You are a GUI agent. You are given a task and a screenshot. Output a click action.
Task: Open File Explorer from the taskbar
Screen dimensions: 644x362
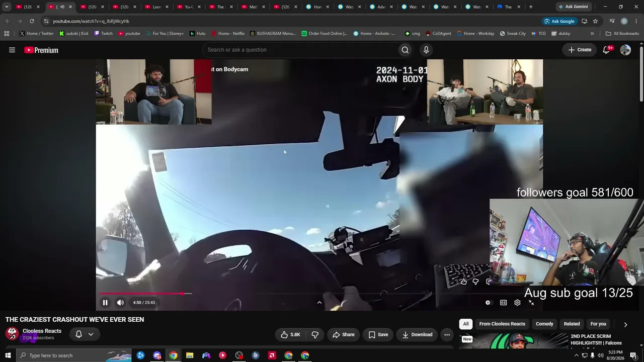pos(190,355)
